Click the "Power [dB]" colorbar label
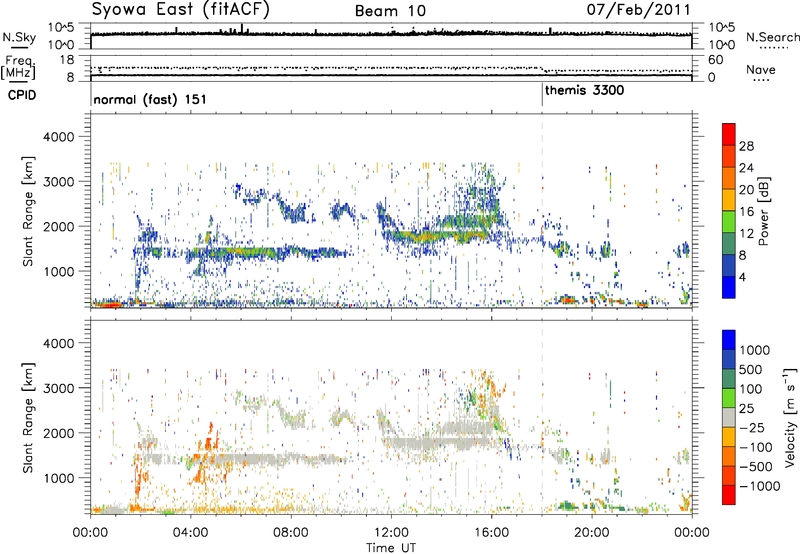800x554 pixels. (763, 211)
